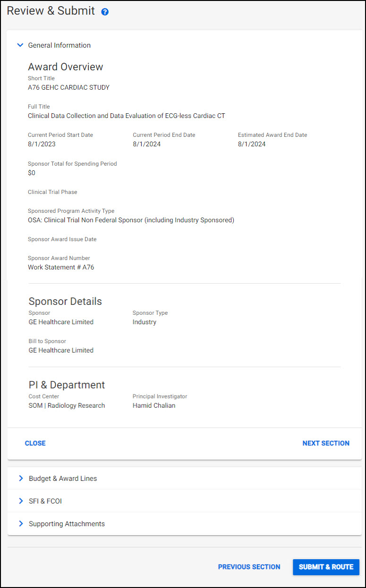
Task: Click the blue chevron beside General Information
Action: click(20, 45)
